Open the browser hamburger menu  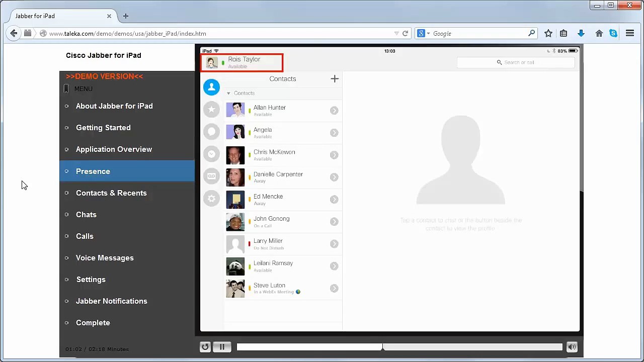point(630,33)
